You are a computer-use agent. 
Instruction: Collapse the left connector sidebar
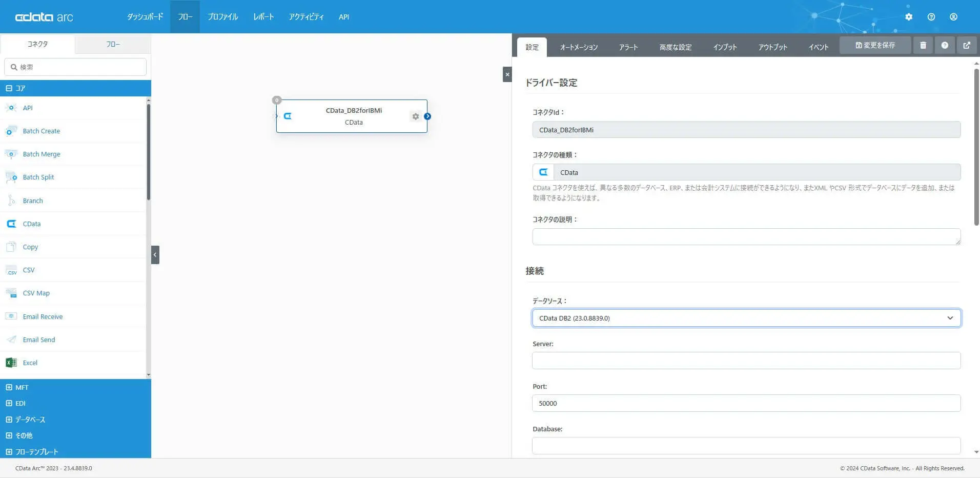(155, 255)
